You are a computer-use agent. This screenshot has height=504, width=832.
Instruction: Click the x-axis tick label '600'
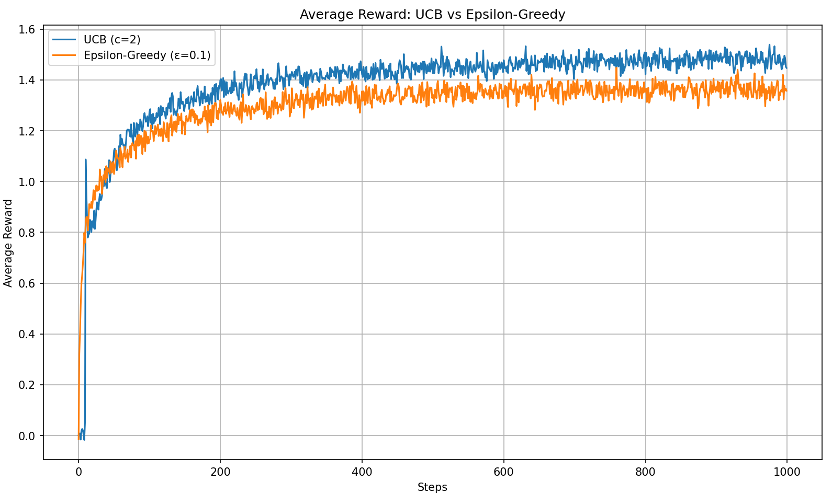[x=504, y=472]
